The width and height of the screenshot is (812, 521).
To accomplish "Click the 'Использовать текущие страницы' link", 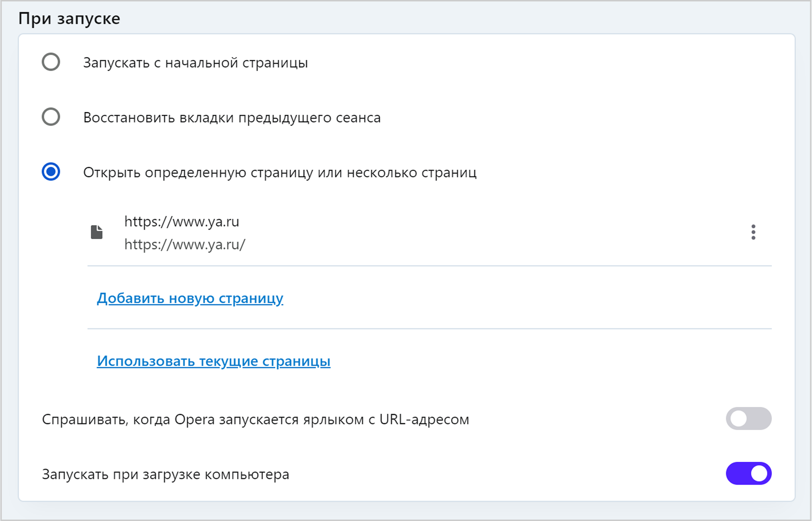I will tap(213, 361).
